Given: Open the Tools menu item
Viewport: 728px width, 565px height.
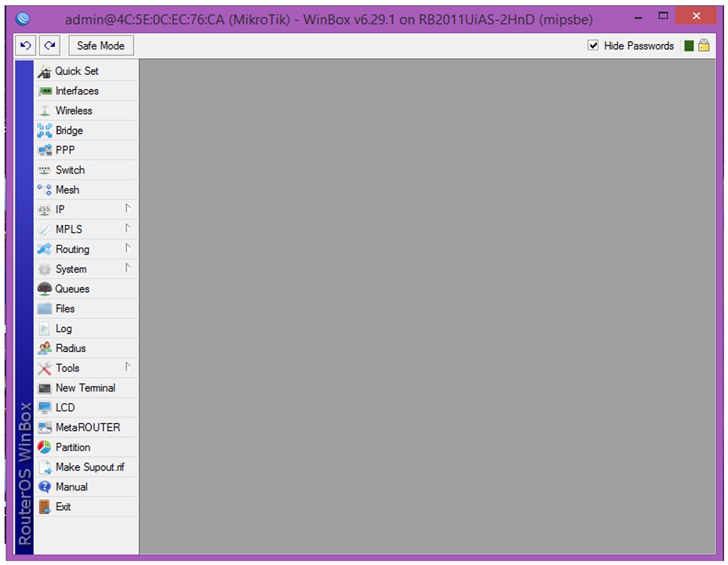Looking at the screenshot, I should [x=86, y=368].
